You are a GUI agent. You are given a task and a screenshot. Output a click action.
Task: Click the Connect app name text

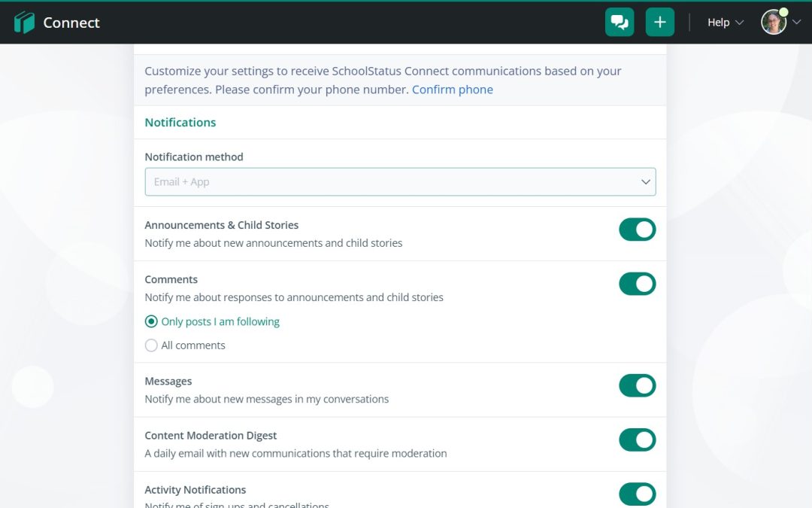(x=71, y=23)
